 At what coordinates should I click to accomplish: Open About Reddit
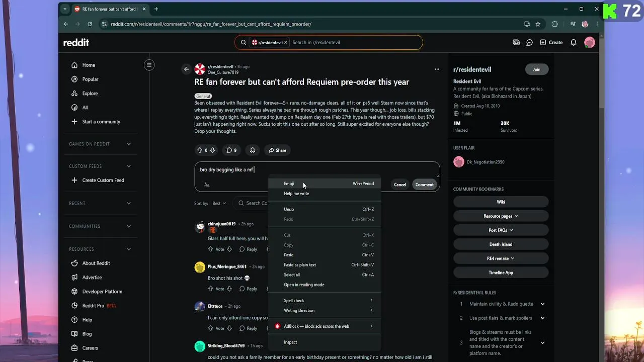(96, 263)
